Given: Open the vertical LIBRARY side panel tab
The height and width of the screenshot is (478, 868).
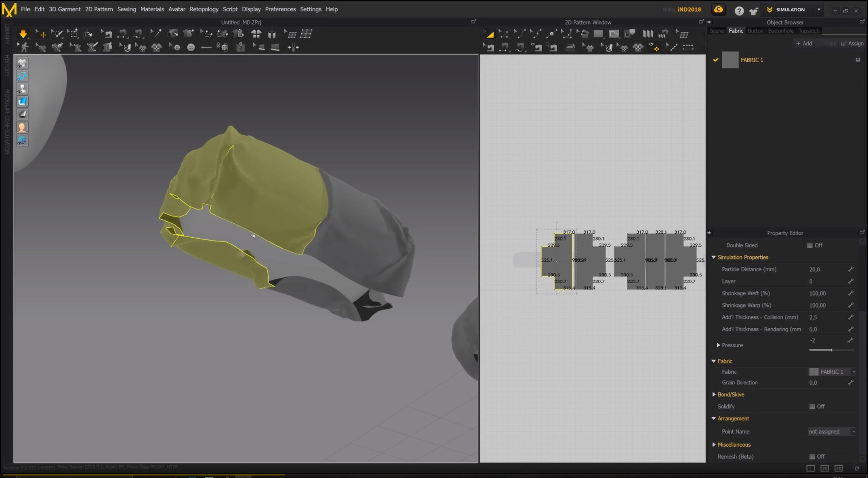Looking at the screenshot, I should 7,34.
